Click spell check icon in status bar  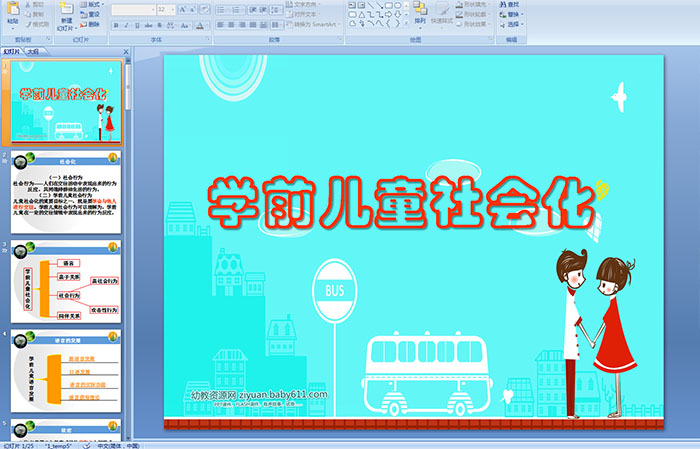[87, 446]
